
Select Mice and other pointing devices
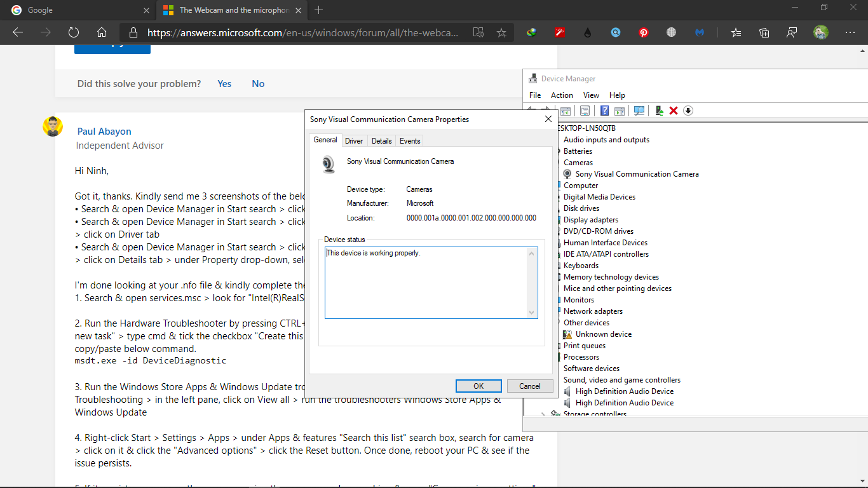click(618, 288)
